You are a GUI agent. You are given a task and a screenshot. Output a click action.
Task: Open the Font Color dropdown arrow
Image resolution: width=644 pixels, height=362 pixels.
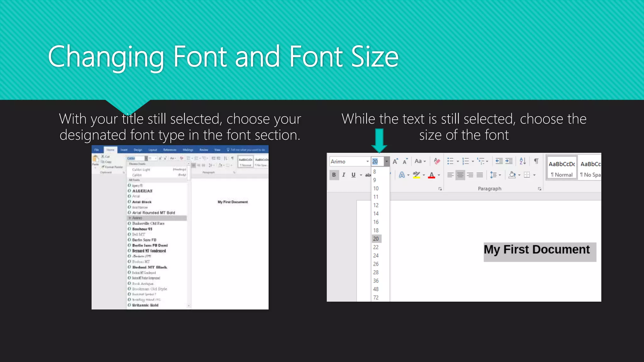click(x=439, y=175)
